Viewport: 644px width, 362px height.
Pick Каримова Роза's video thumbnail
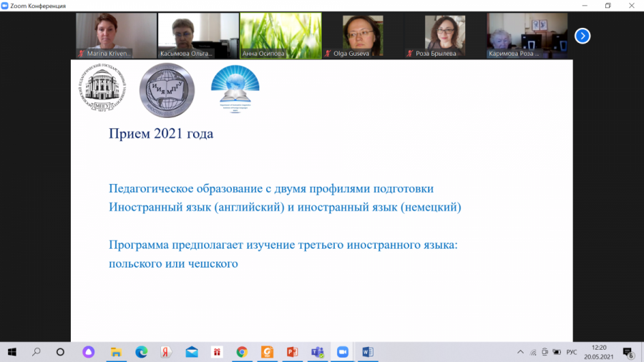point(527,34)
